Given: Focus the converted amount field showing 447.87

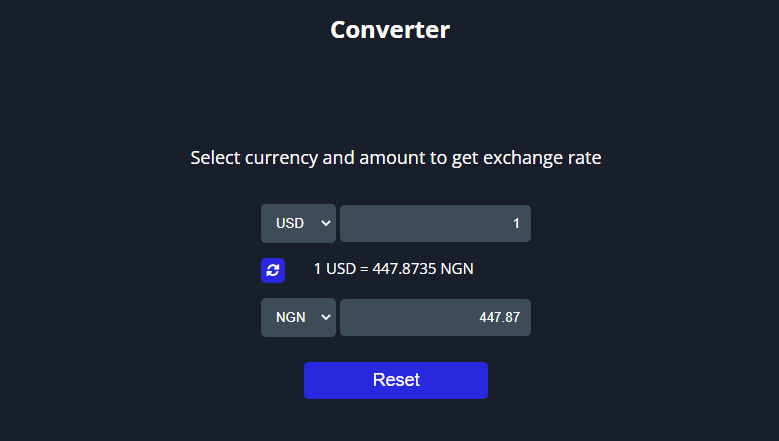Looking at the screenshot, I should pos(435,317).
